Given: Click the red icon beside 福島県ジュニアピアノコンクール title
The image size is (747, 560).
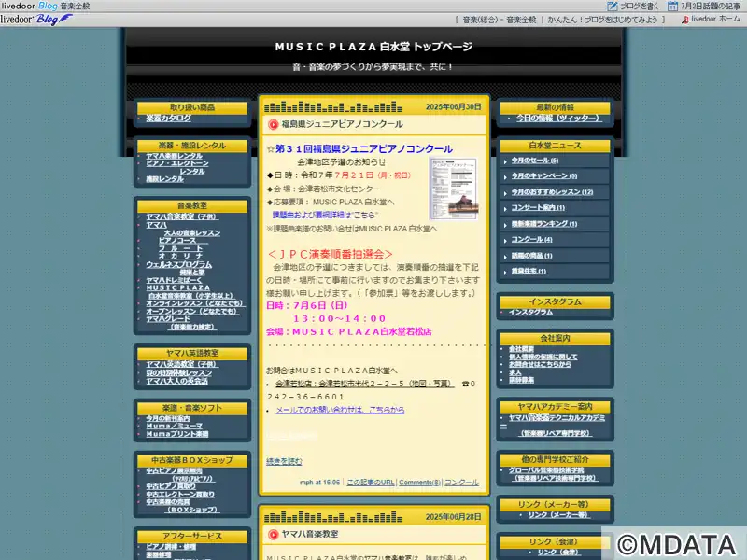Looking at the screenshot, I should [273, 124].
